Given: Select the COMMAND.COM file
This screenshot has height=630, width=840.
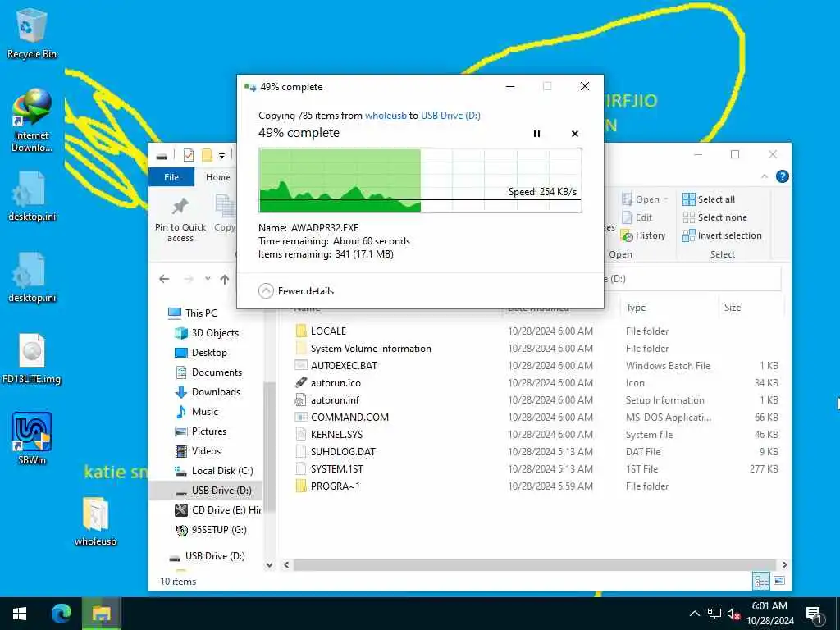Looking at the screenshot, I should (x=349, y=417).
